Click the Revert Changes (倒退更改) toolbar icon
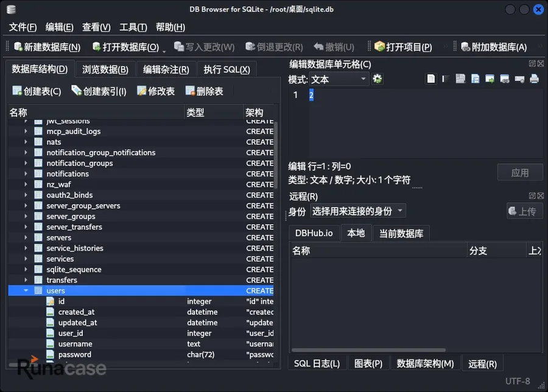 [x=250, y=46]
